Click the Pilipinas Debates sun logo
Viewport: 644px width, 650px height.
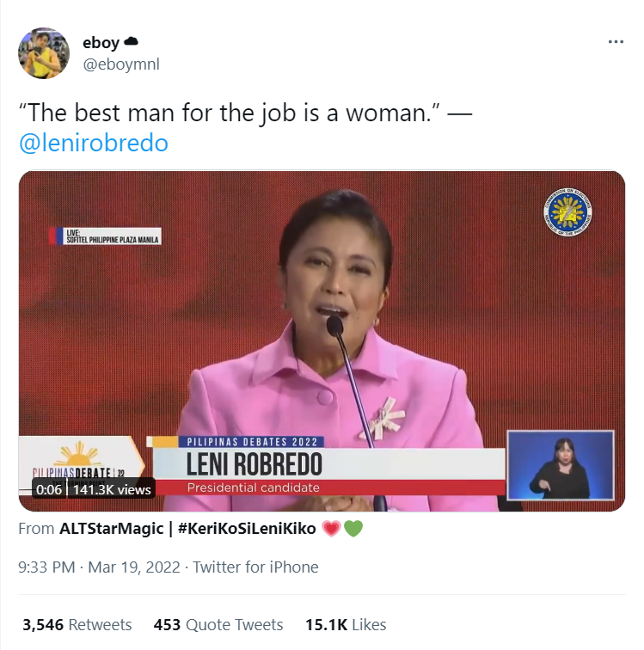pyautogui.click(x=79, y=455)
